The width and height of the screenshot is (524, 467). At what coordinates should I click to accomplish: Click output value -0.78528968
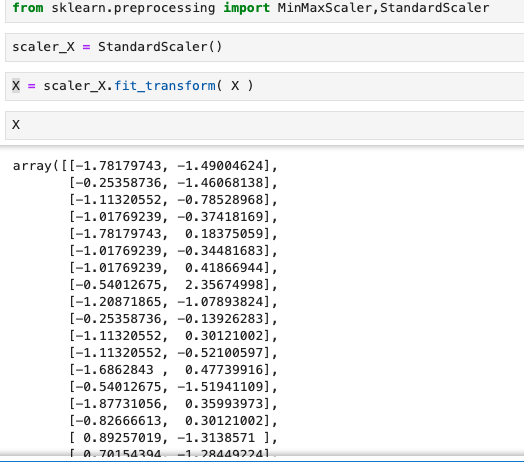tap(221, 200)
